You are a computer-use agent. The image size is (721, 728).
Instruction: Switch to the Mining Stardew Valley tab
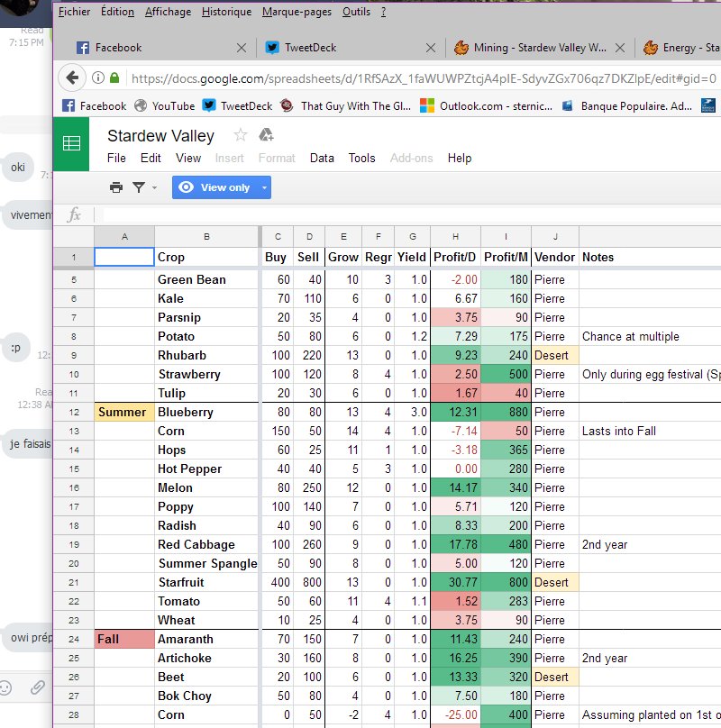pos(539,48)
